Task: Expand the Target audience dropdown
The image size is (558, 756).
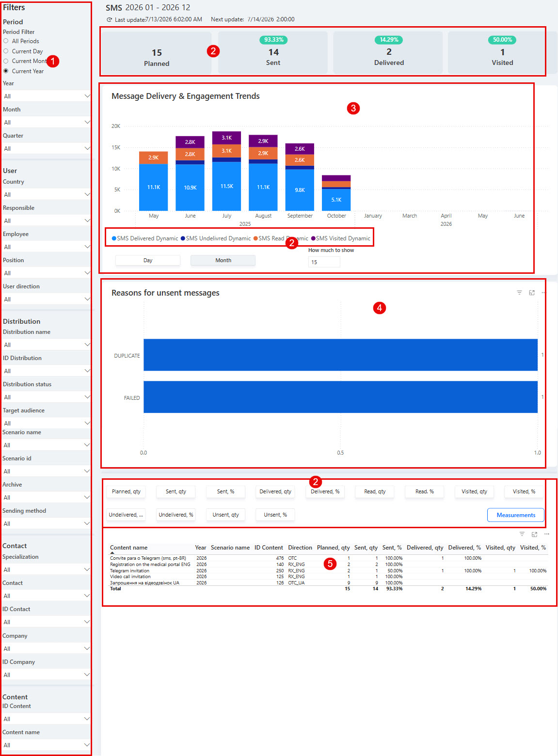Action: tap(46, 423)
